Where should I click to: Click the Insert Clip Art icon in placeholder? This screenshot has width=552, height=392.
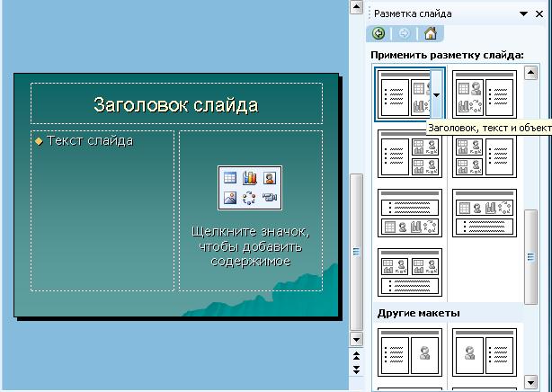coord(270,178)
